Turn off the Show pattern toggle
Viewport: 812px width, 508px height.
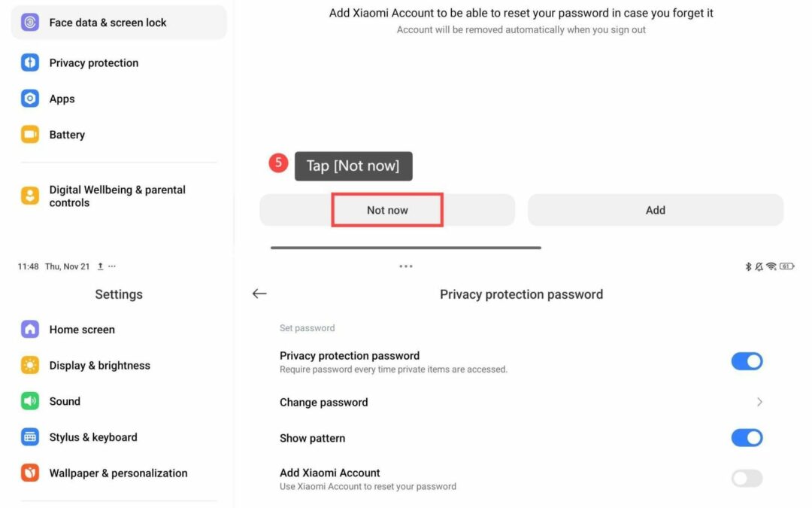pos(747,437)
